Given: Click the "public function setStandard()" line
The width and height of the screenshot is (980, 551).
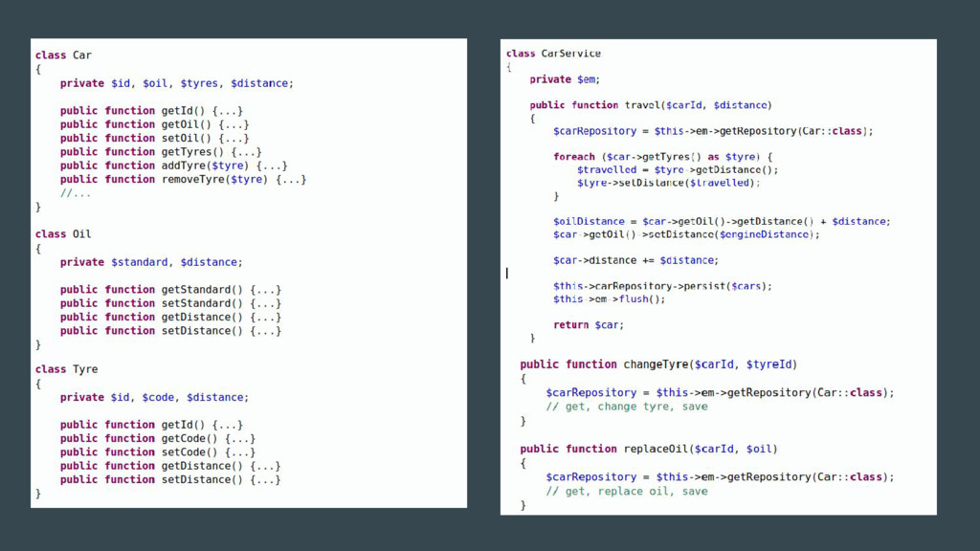Looking at the screenshot, I should [170, 303].
